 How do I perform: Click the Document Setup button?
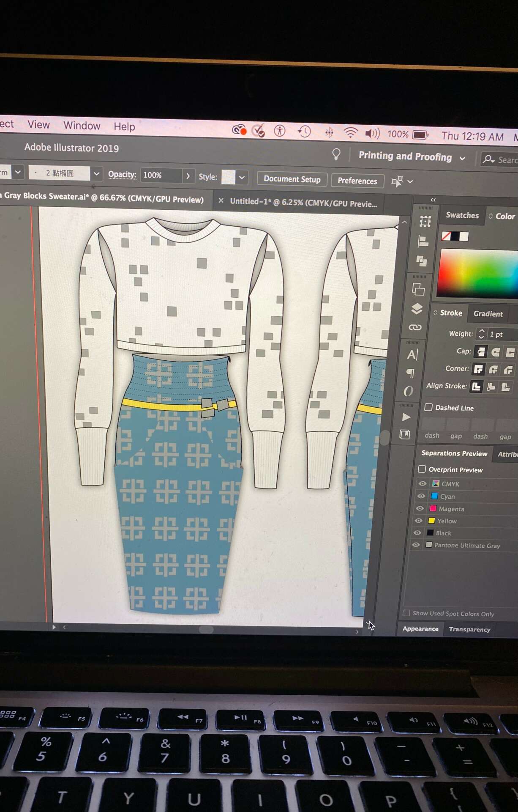(292, 179)
